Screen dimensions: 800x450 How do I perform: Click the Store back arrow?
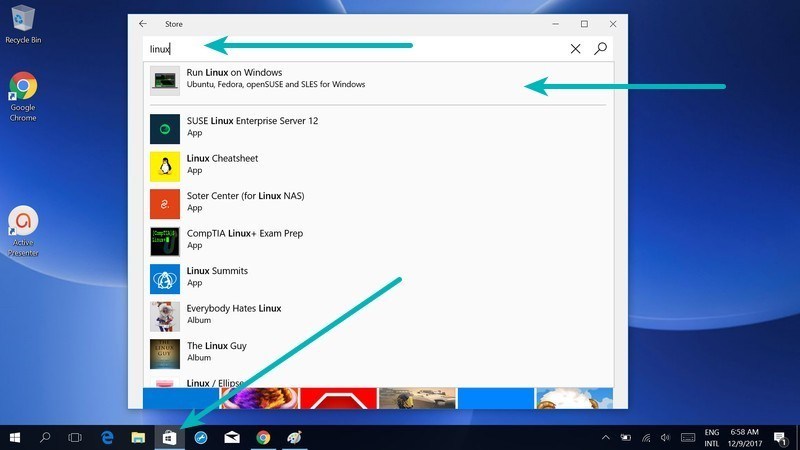pyautogui.click(x=143, y=23)
